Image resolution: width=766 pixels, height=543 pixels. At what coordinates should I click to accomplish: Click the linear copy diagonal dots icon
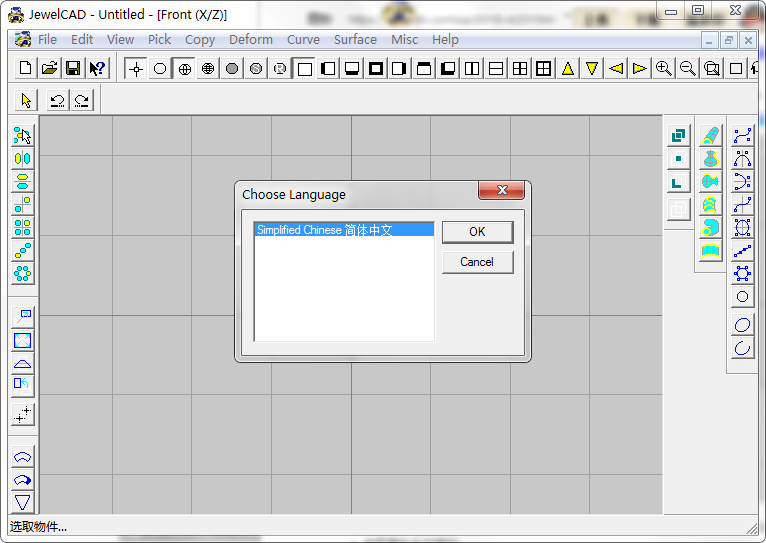pyautogui.click(x=22, y=251)
